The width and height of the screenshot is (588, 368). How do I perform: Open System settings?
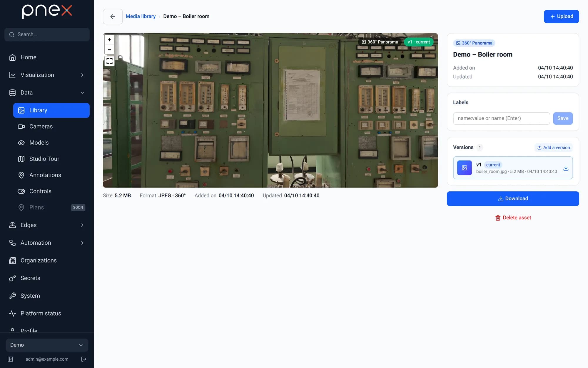click(x=47, y=296)
